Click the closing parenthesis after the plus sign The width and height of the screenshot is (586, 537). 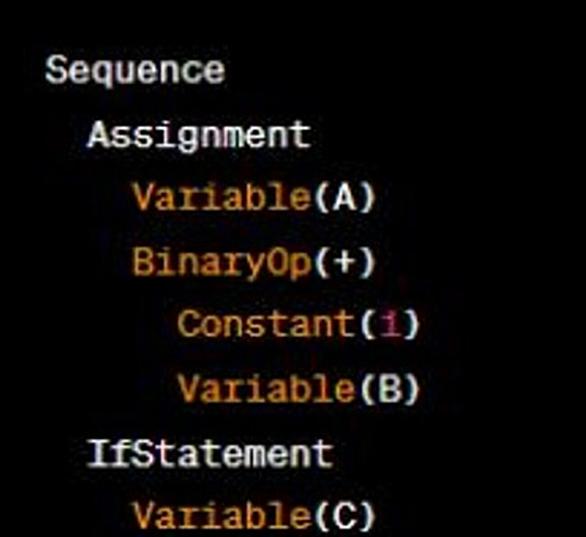pyautogui.click(x=367, y=263)
